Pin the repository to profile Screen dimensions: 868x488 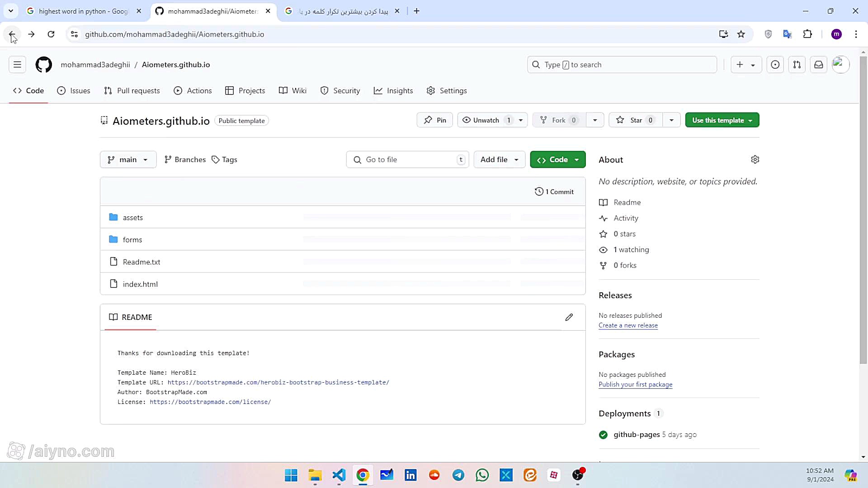(434, 120)
